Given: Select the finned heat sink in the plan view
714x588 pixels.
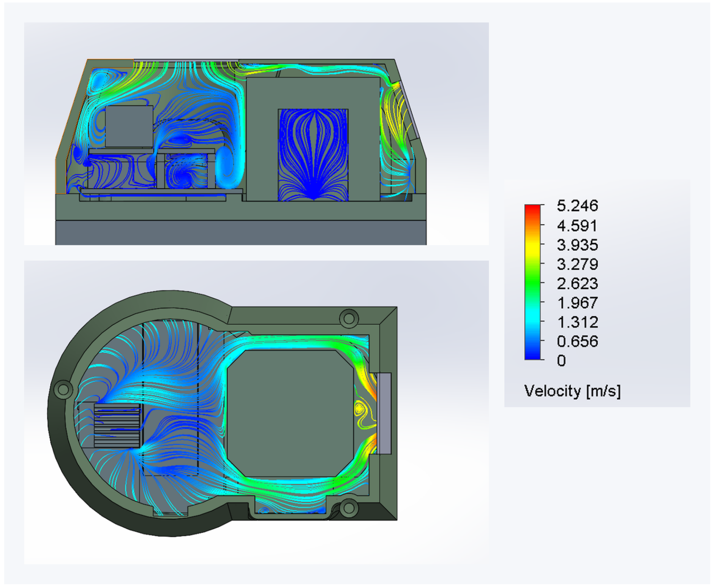Looking at the screenshot, I should pos(117,425).
